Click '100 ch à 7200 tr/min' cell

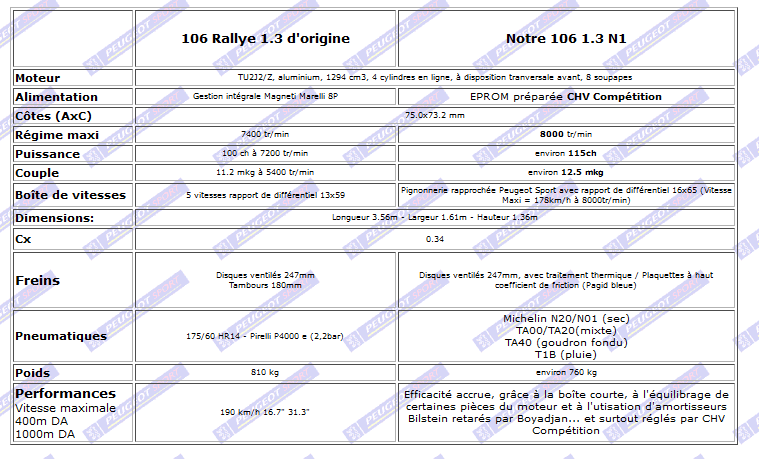point(265,153)
